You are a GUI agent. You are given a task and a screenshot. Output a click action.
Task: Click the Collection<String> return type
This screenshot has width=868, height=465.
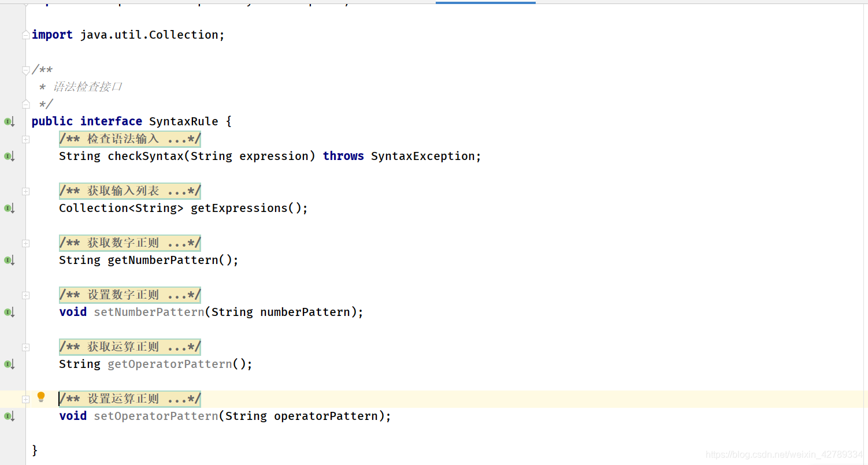tap(121, 208)
